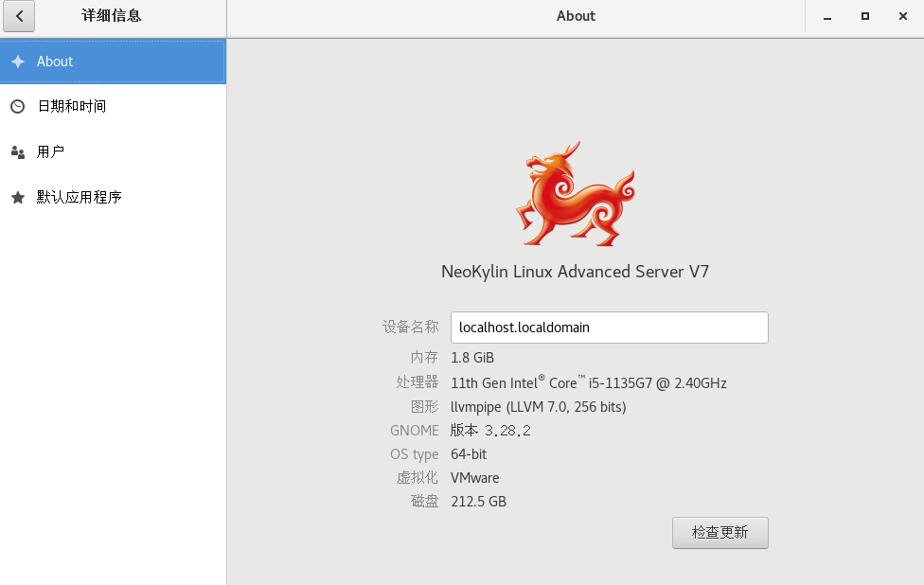Click the 212.5 GB disk value
This screenshot has height=585, width=924.
click(x=478, y=502)
